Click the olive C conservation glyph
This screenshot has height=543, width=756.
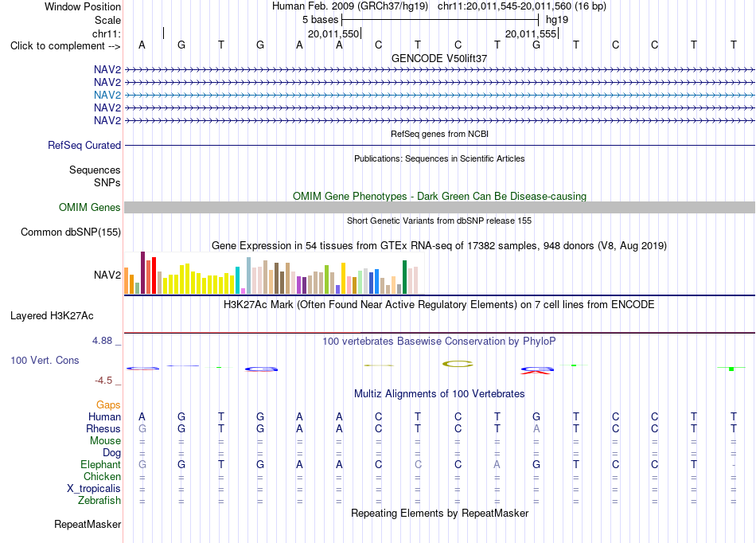pos(458,364)
